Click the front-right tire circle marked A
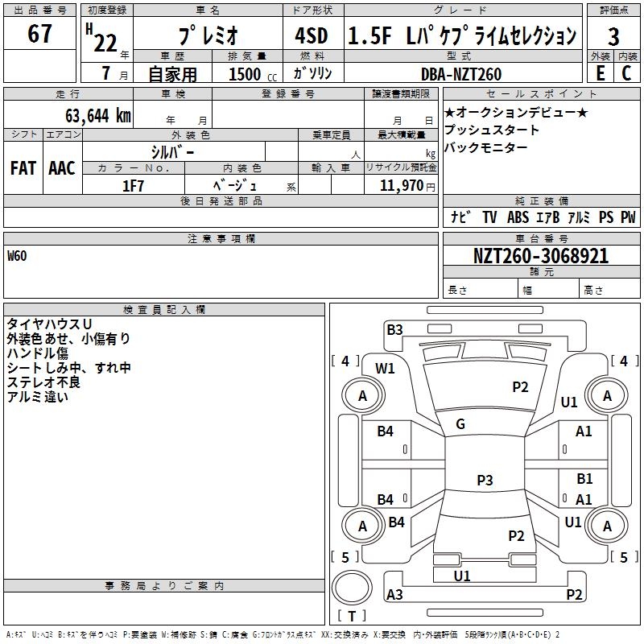The width and height of the screenshot is (644, 644). (x=607, y=395)
